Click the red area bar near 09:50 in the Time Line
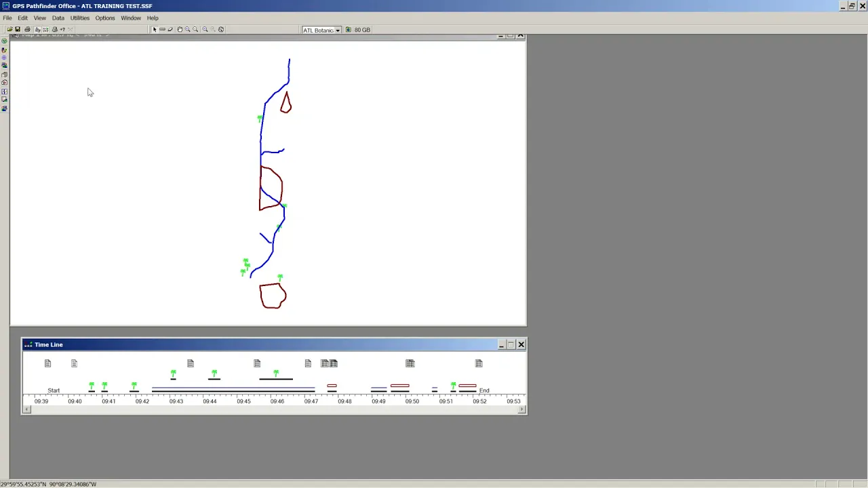The image size is (868, 488). [x=400, y=386]
